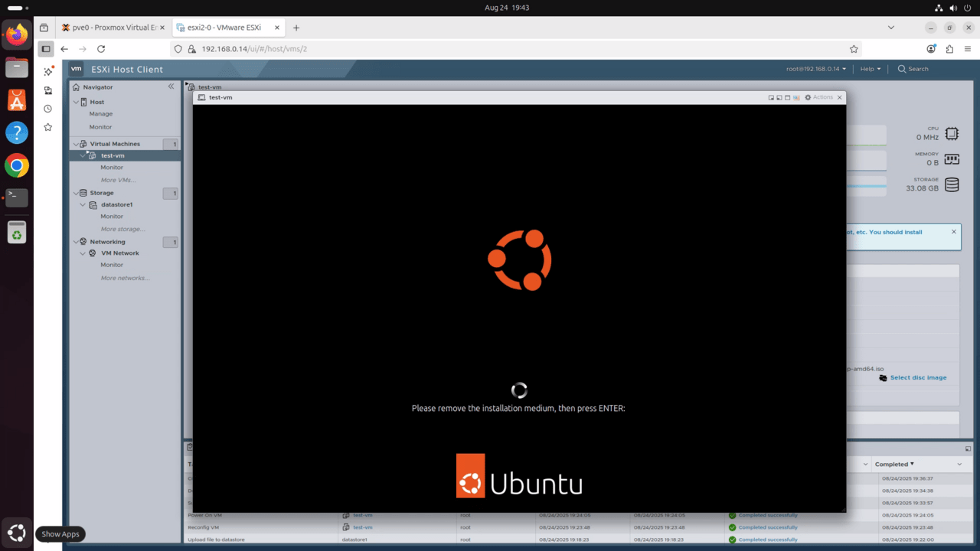This screenshot has width=980, height=551.
Task: Click first console size icon in test-vm window
Action: (x=772, y=98)
